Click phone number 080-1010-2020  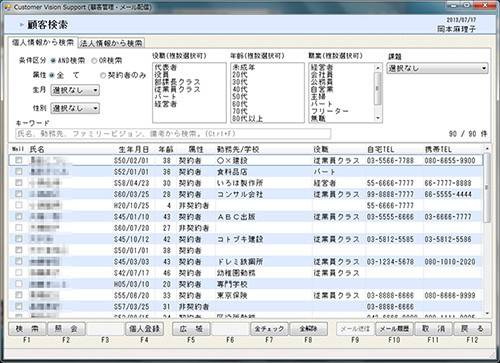[x=450, y=262]
